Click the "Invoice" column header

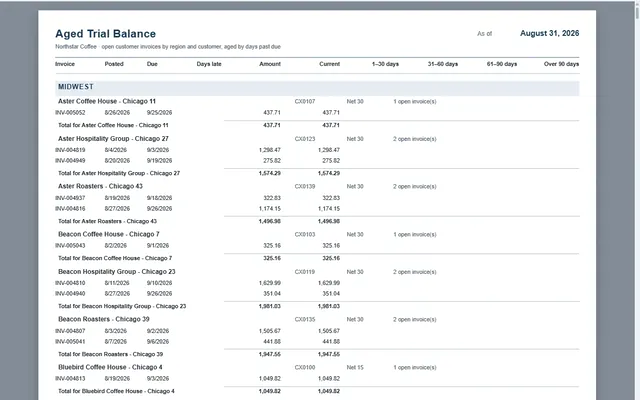point(65,64)
